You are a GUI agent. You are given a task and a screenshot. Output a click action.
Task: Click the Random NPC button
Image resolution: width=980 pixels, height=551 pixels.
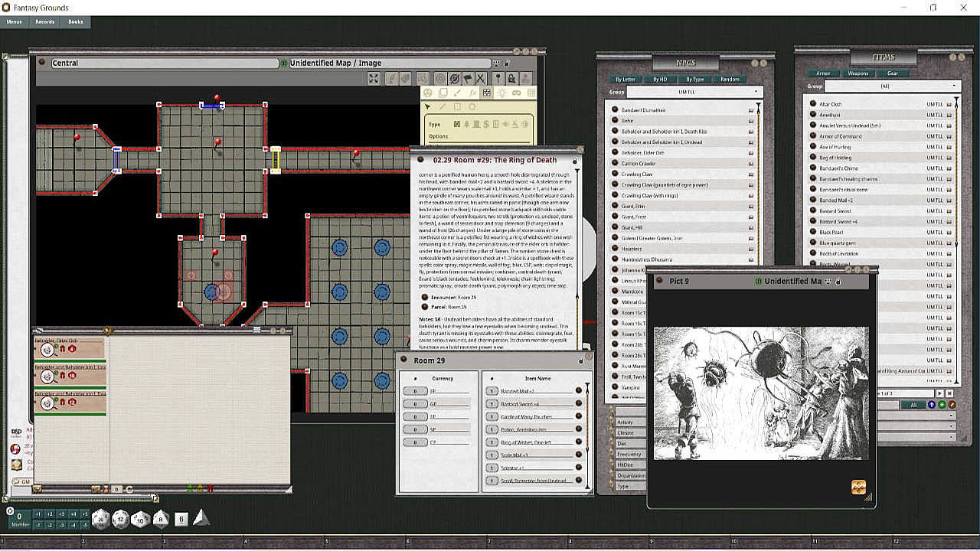coord(730,79)
